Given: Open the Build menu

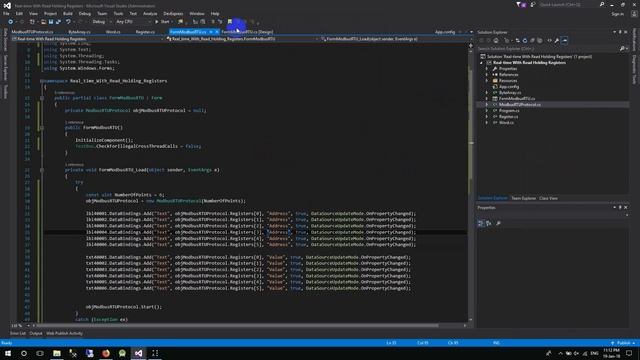Looking at the screenshot, I should click(68, 13).
